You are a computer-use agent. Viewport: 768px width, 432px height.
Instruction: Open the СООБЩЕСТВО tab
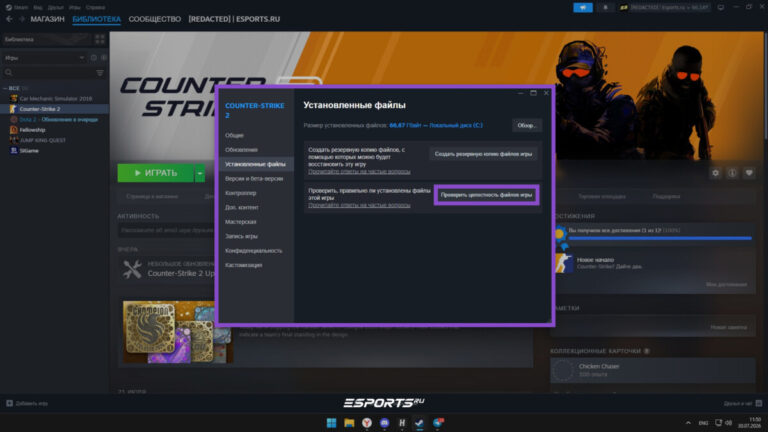coord(154,19)
